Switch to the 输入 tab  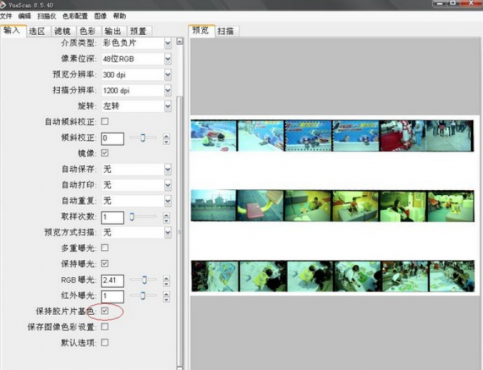coord(13,31)
